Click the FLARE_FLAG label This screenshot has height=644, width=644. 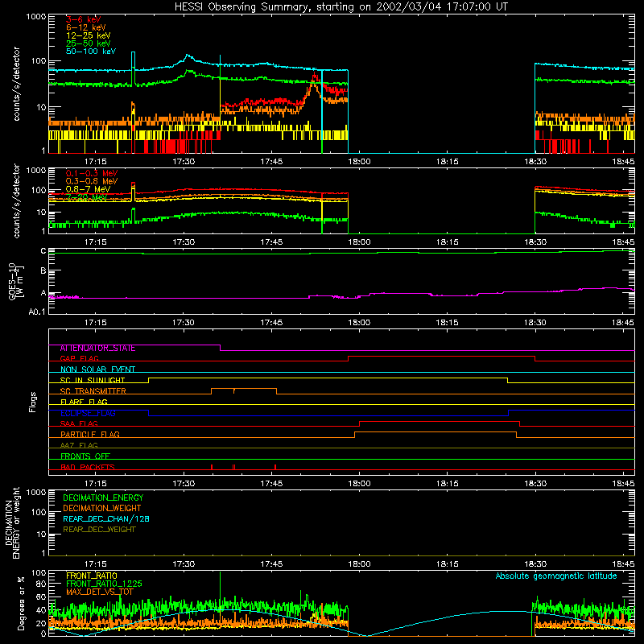[84, 402]
